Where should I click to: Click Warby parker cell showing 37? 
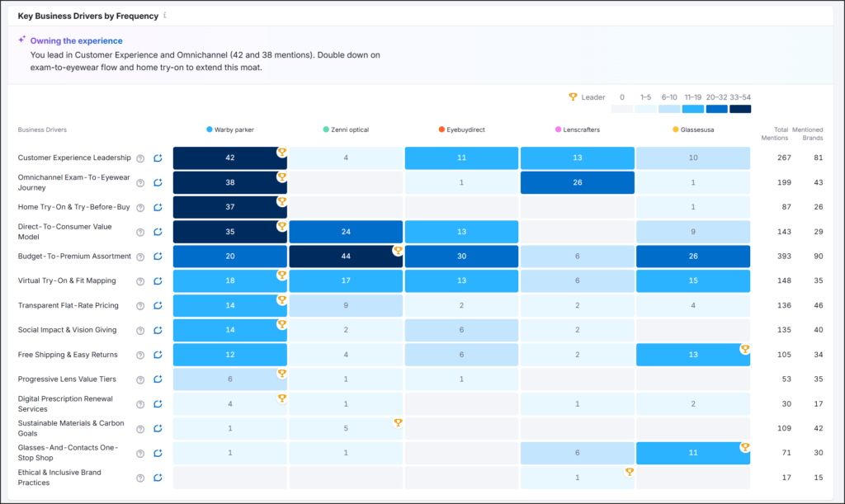[x=230, y=207]
